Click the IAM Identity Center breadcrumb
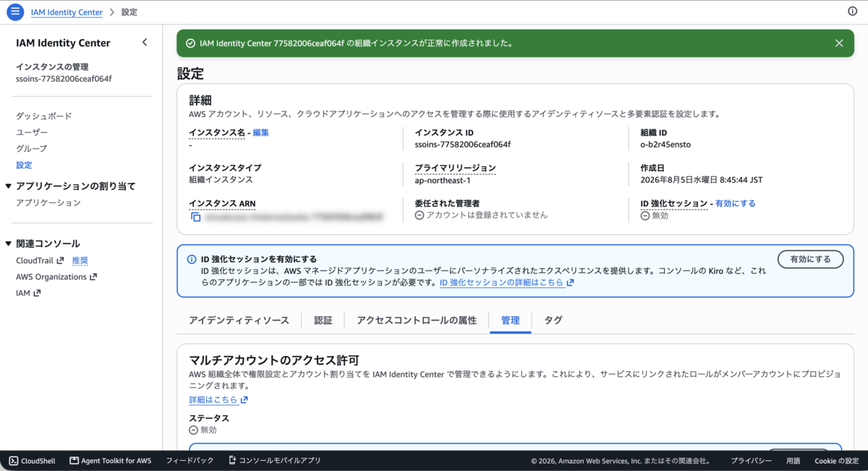The image size is (868, 471). [67, 12]
